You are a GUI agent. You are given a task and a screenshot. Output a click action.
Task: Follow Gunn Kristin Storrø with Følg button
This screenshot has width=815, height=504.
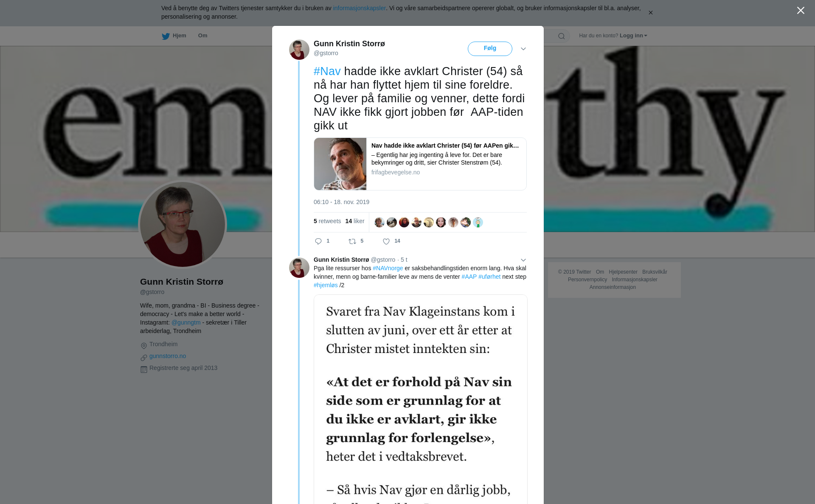(490, 48)
